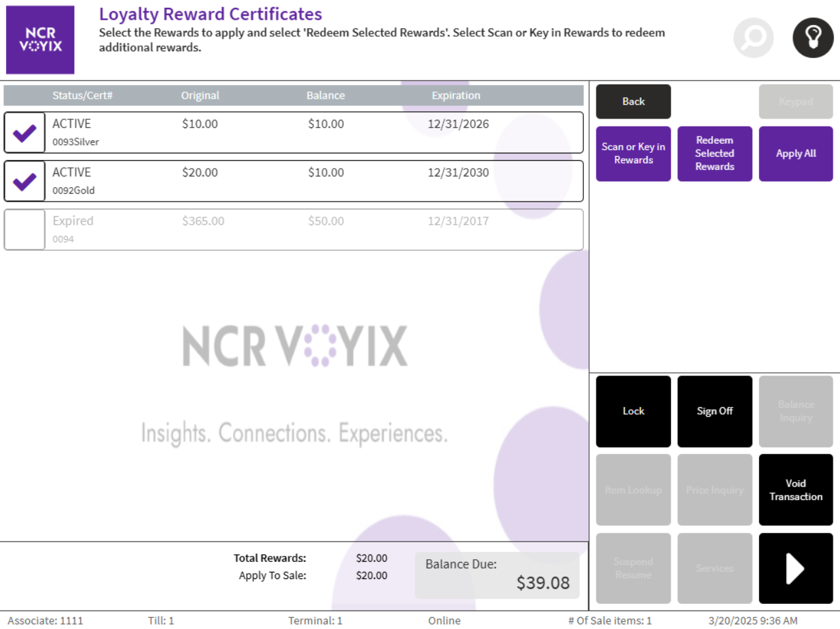
Task: Click the Apply To Sale label
Action: 273,576
